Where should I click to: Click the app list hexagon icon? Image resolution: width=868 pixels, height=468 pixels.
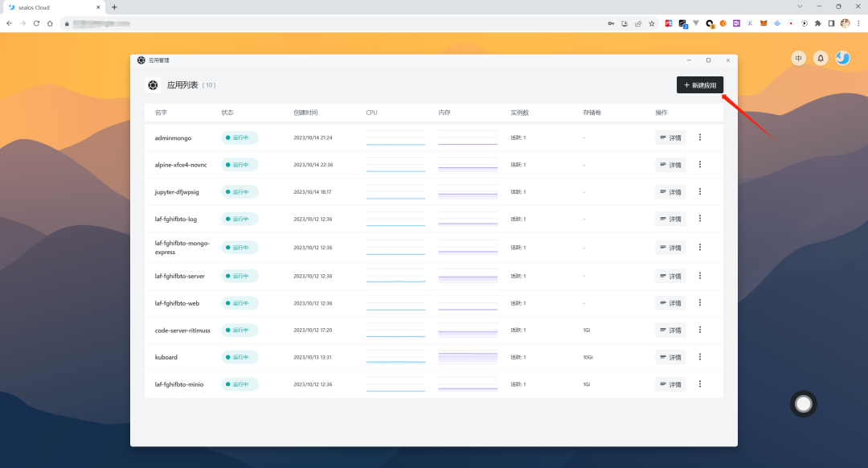[153, 84]
